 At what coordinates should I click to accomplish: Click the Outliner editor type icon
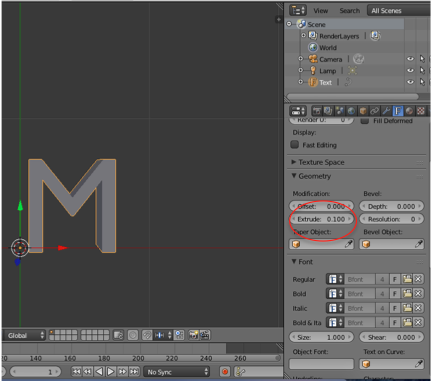298,10
